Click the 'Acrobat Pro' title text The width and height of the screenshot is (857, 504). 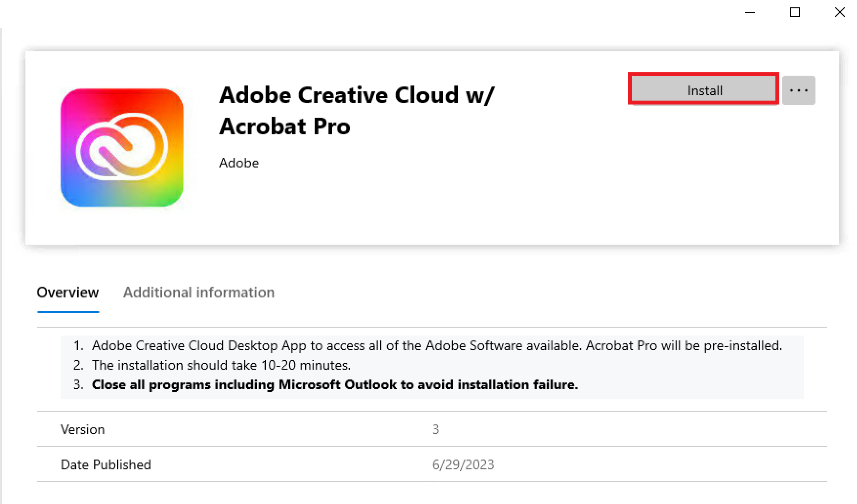coord(284,126)
